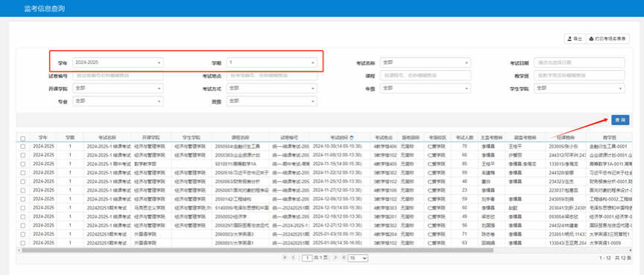644x275 pixels.
Task: Check the row for 大学英语1 course
Action: tap(22, 243)
